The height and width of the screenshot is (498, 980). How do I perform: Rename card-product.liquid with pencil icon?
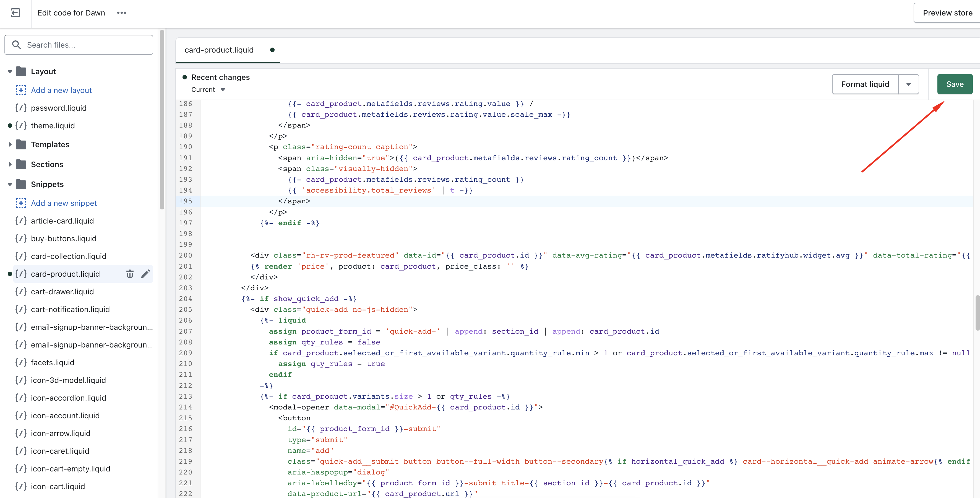tap(145, 274)
